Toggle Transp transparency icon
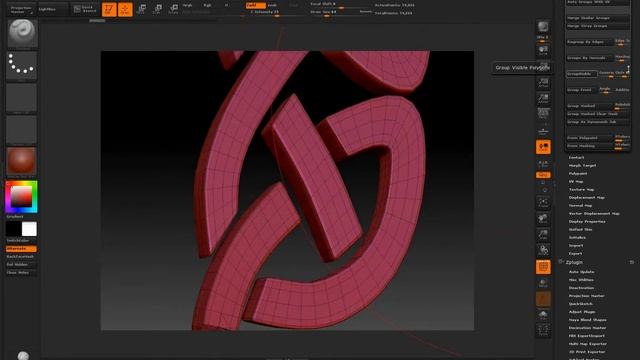Image resolution: width=640 pixels, height=360 pixels. point(543,283)
